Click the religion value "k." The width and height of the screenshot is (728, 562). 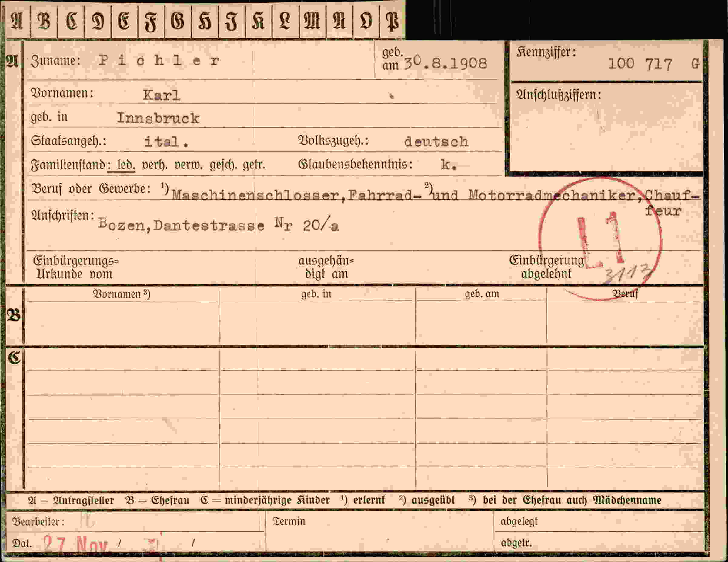click(x=449, y=165)
